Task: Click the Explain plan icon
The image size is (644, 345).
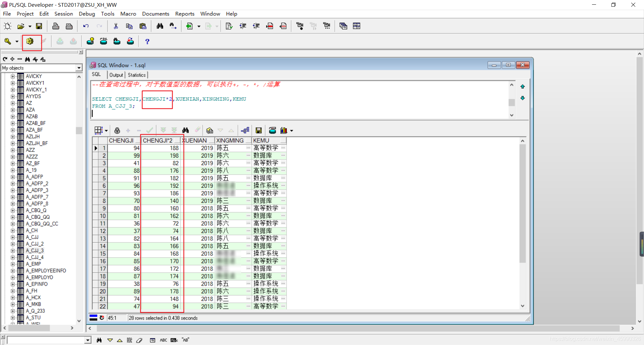Action: coord(90,41)
